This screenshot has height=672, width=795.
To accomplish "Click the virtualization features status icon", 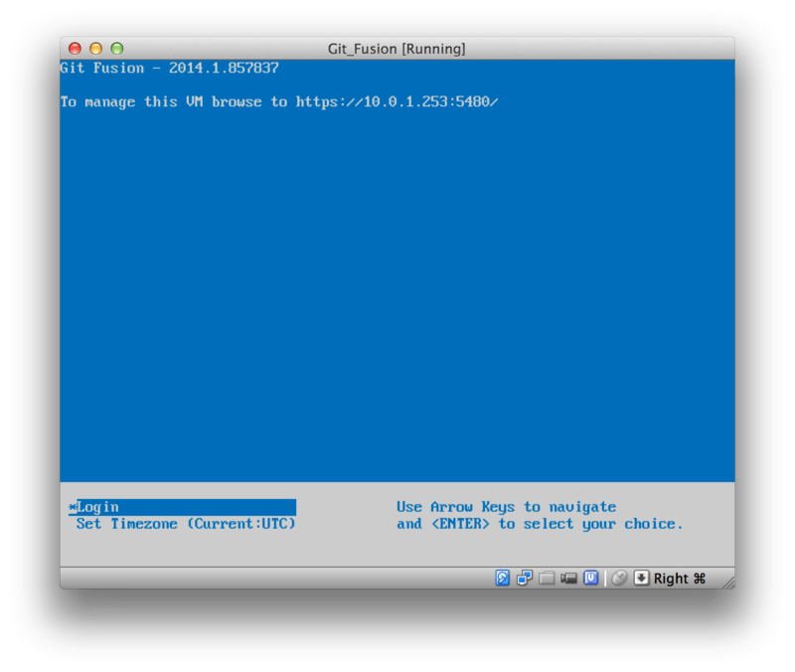I will [x=589, y=579].
